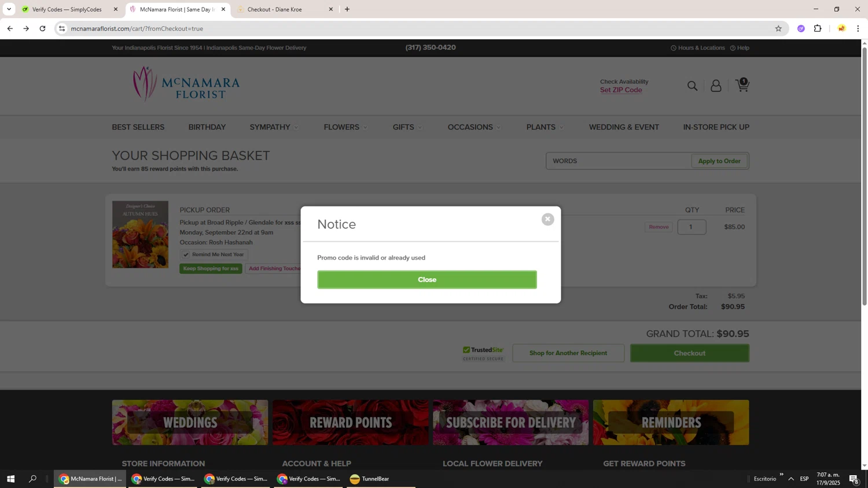The width and height of the screenshot is (868, 488).
Task: Open the tab search dropdown arrow
Action: pos(9,9)
